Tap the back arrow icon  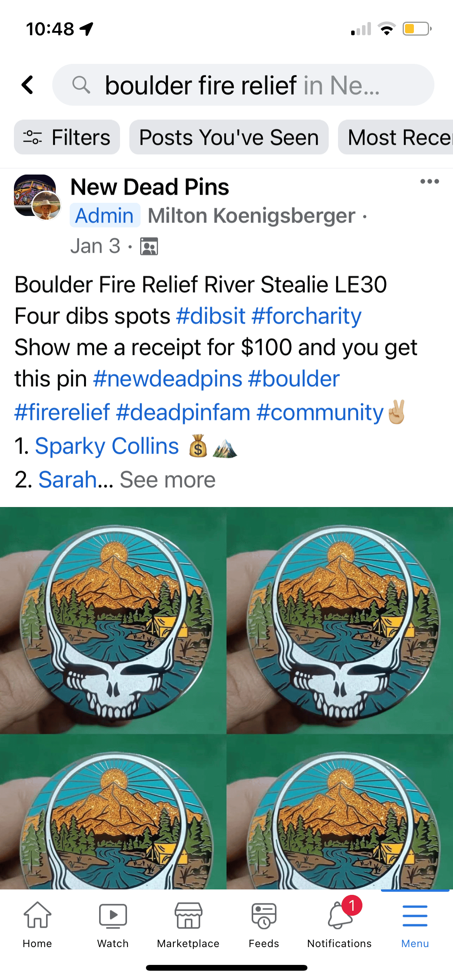coord(28,85)
